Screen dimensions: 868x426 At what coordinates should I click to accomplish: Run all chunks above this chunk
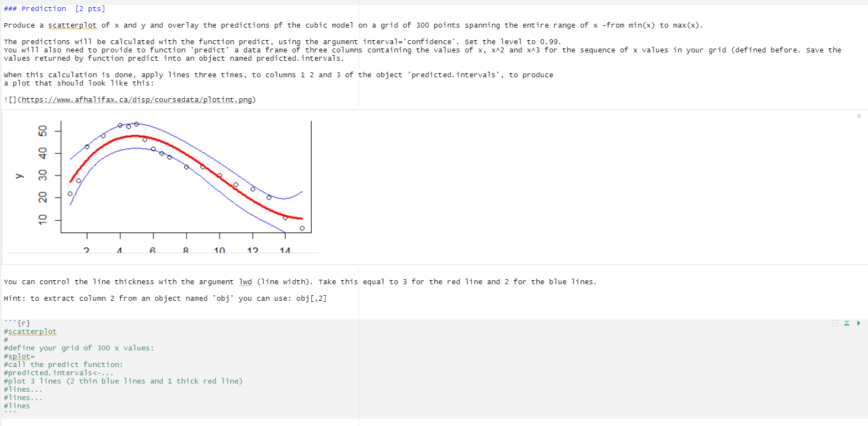pos(846,323)
